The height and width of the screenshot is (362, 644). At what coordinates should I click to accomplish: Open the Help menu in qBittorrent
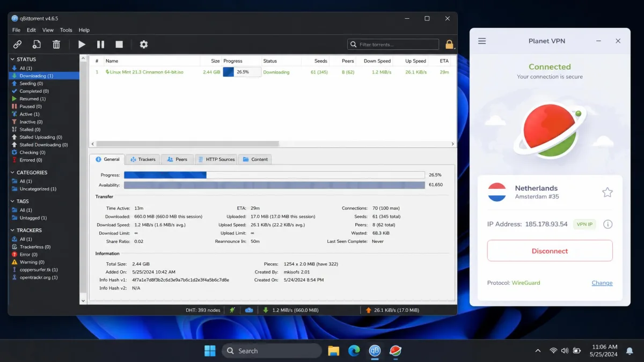coord(84,30)
